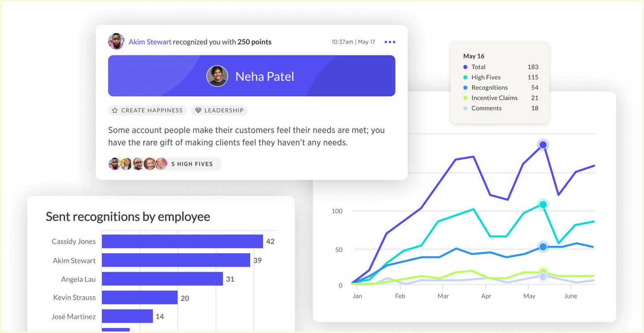
Task: Select the Create Happiness star tag
Action: pos(147,110)
